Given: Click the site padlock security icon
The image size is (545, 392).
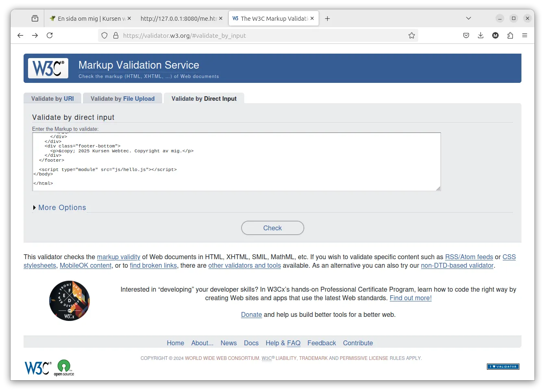Looking at the screenshot, I should pyautogui.click(x=116, y=35).
